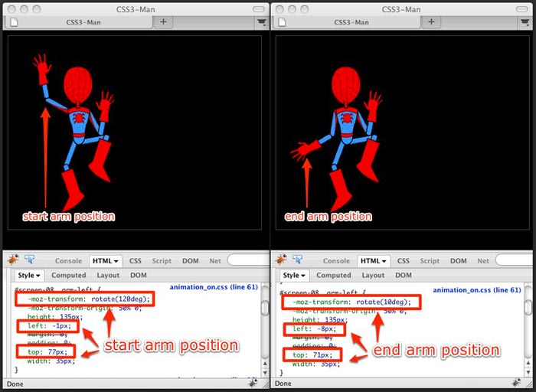Click rotate(10deg) value in right window
536x392 pixels.
(x=384, y=302)
